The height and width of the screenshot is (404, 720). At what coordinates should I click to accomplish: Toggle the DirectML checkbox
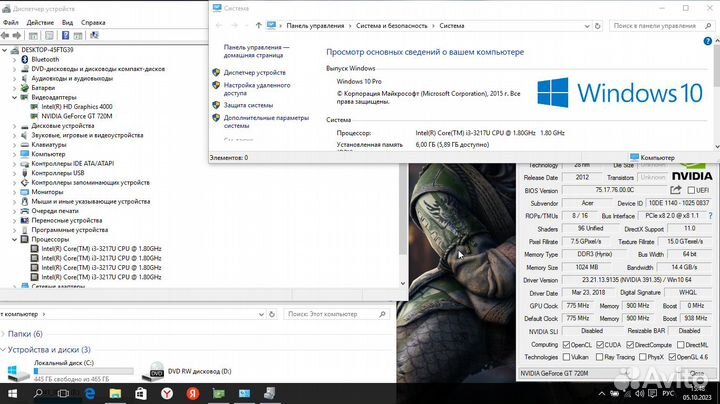[x=681, y=345]
